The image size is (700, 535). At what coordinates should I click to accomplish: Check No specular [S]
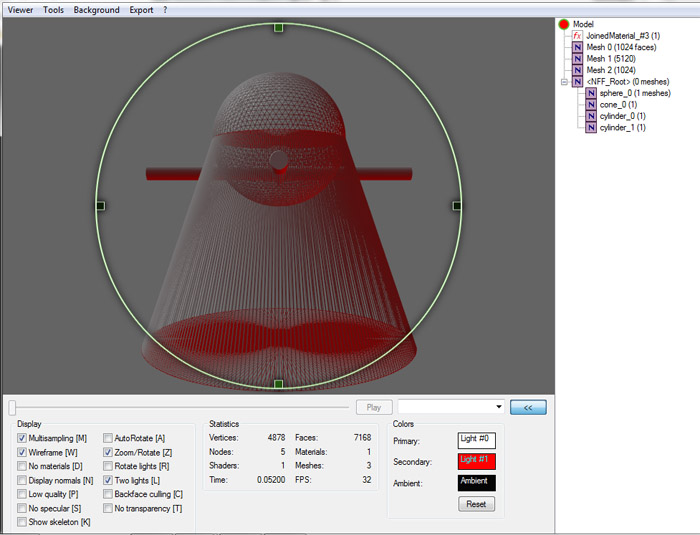(21, 508)
